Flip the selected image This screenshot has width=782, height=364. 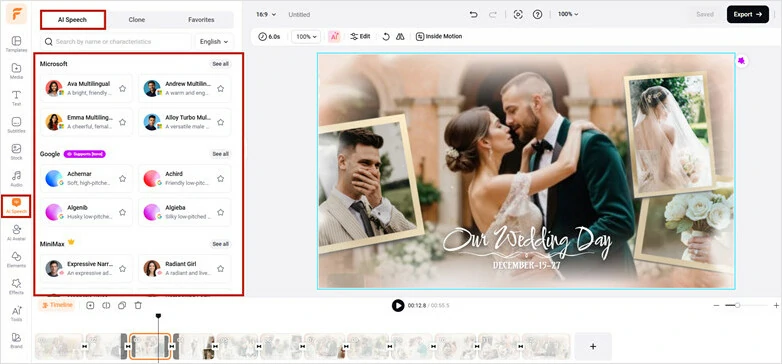click(400, 36)
